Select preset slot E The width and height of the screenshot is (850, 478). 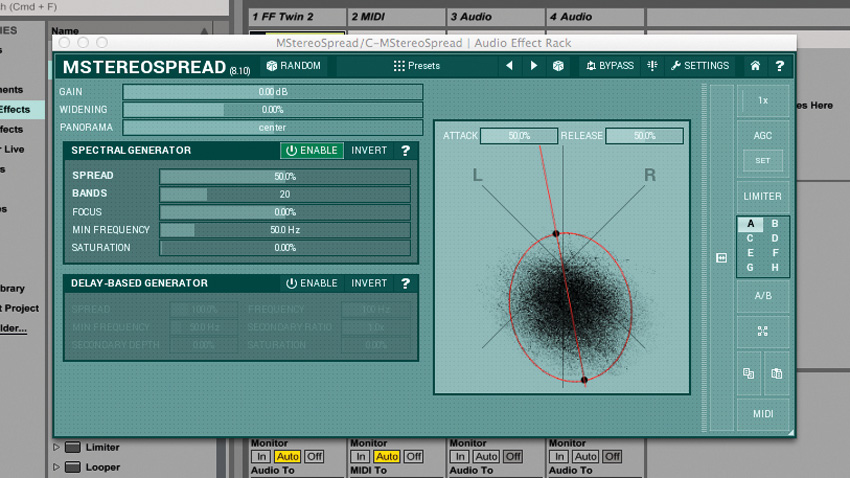tap(750, 253)
